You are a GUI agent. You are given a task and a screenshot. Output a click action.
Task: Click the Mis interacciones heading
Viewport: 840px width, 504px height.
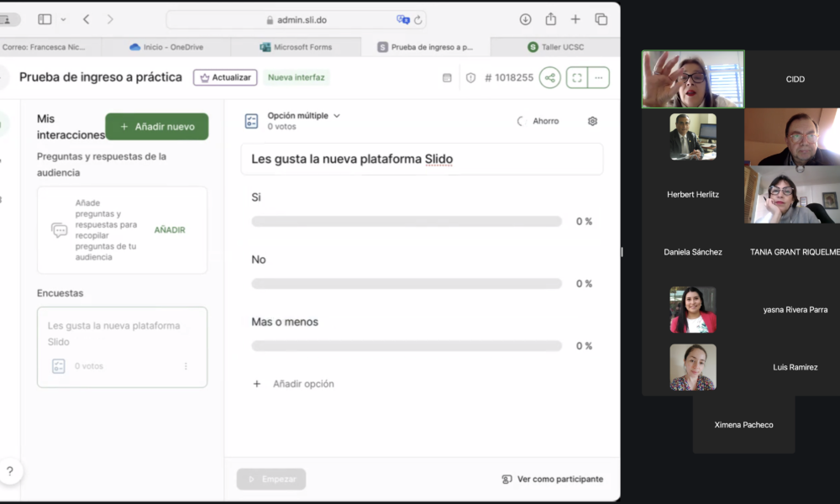coord(71,127)
